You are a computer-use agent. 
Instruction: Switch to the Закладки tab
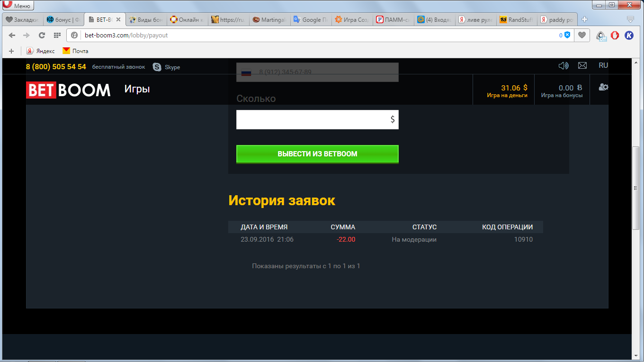(23, 20)
